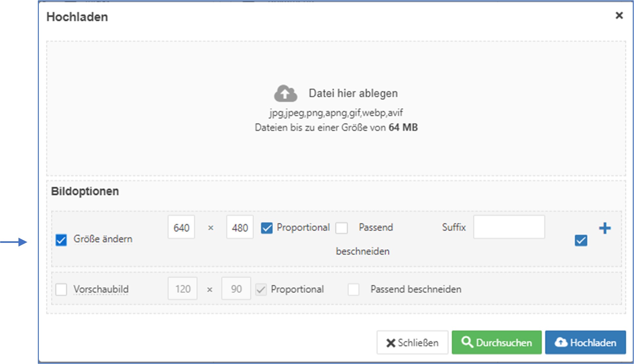Click the blue Hochladen button
Viewport: 634px width, 364px height.
point(585,343)
